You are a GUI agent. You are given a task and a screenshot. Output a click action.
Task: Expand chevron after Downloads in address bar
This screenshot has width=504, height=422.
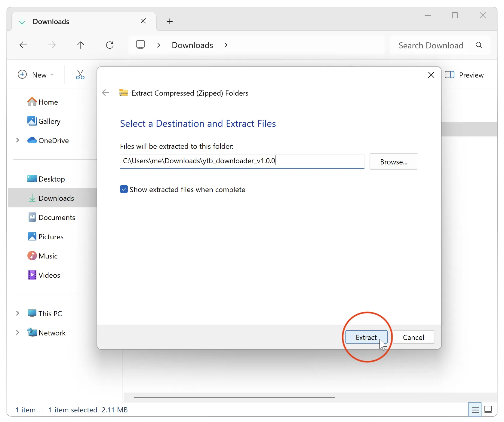click(x=226, y=45)
